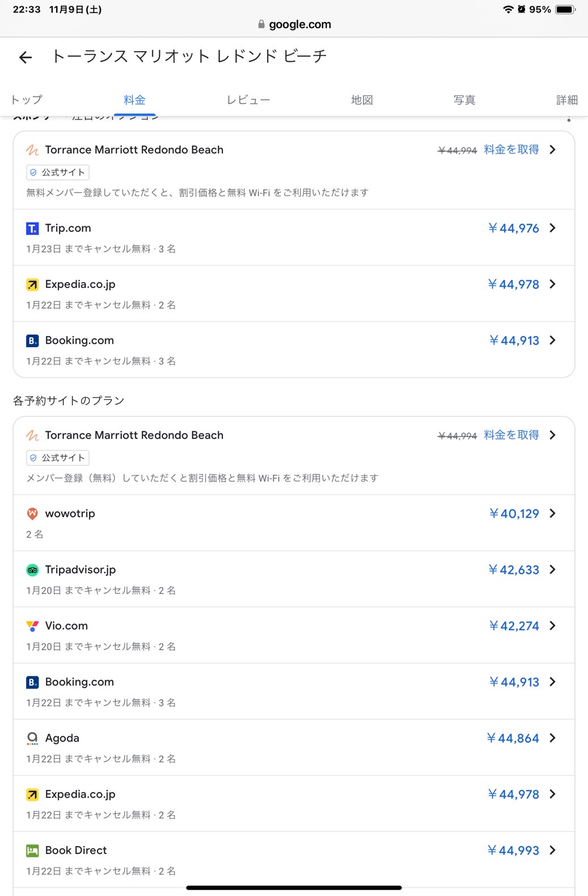Image resolution: width=588 pixels, height=896 pixels.
Task: Tap the three-dot menu under the tab bar
Action: coord(569,119)
